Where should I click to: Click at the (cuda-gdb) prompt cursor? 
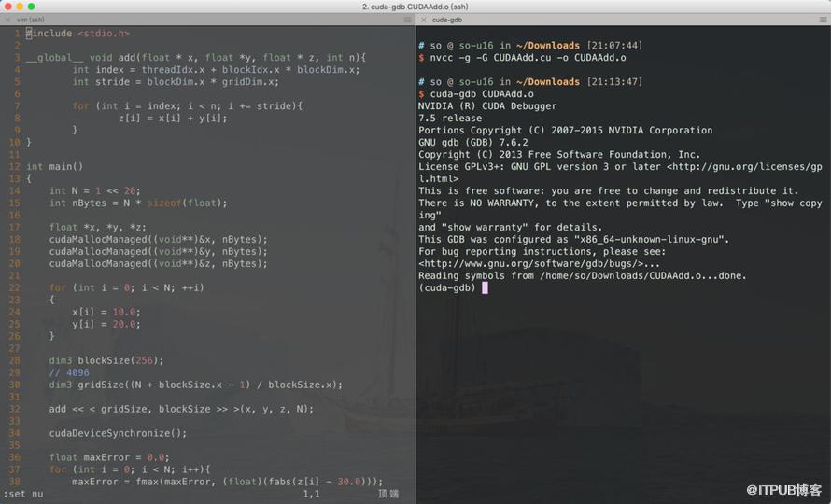point(485,287)
